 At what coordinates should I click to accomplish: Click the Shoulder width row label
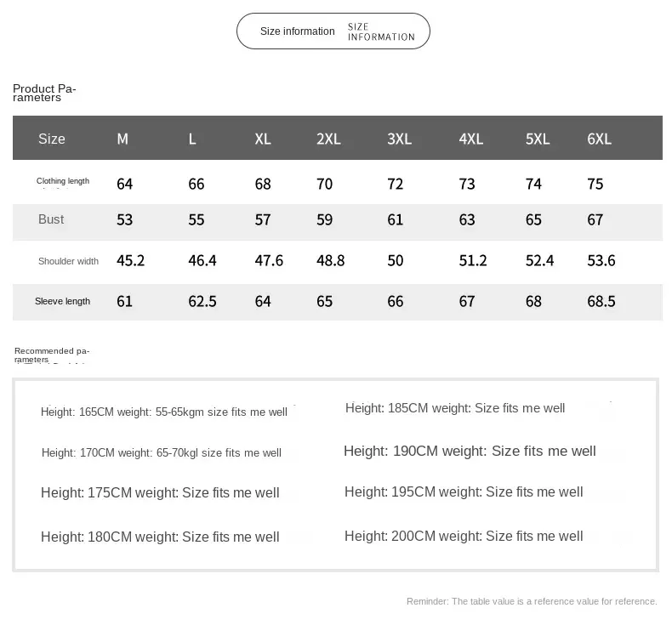tap(68, 261)
